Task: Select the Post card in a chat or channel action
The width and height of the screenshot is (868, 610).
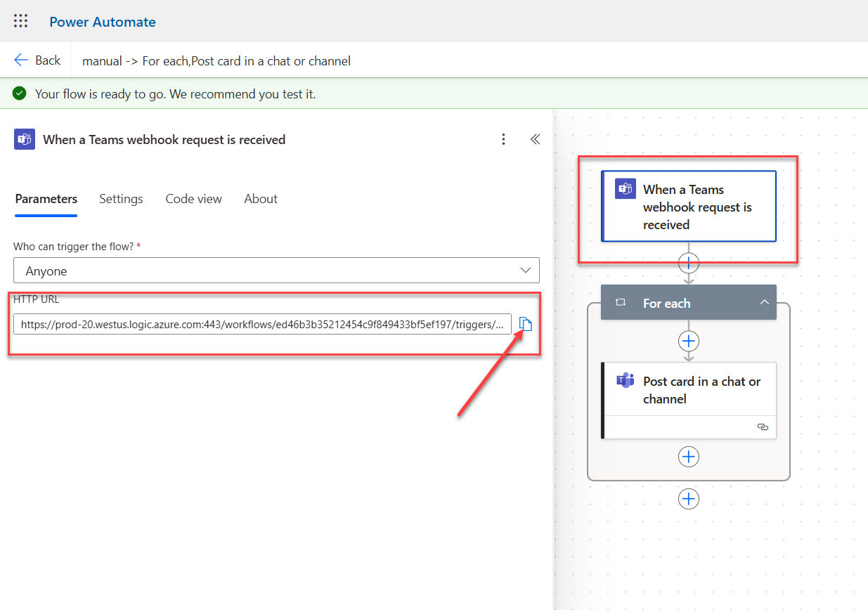Action: click(689, 401)
